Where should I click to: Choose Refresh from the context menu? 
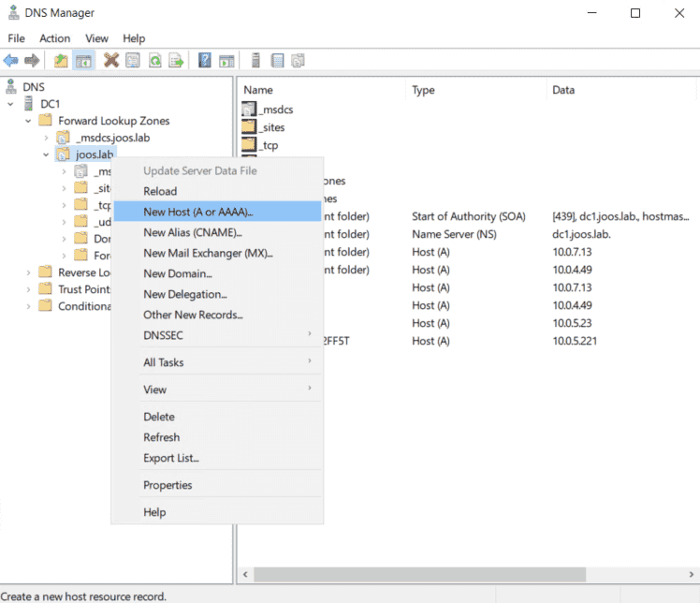click(x=217, y=437)
